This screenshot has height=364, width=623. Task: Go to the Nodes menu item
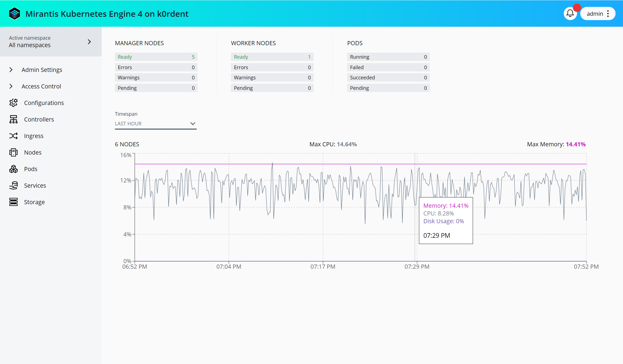click(x=33, y=152)
